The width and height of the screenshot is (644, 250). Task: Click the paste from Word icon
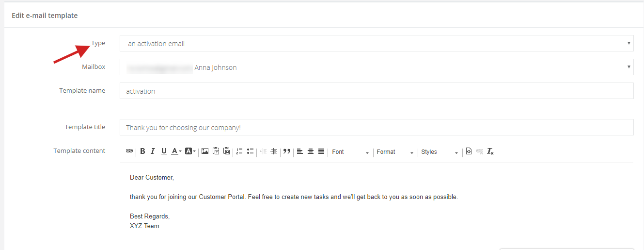tap(226, 151)
